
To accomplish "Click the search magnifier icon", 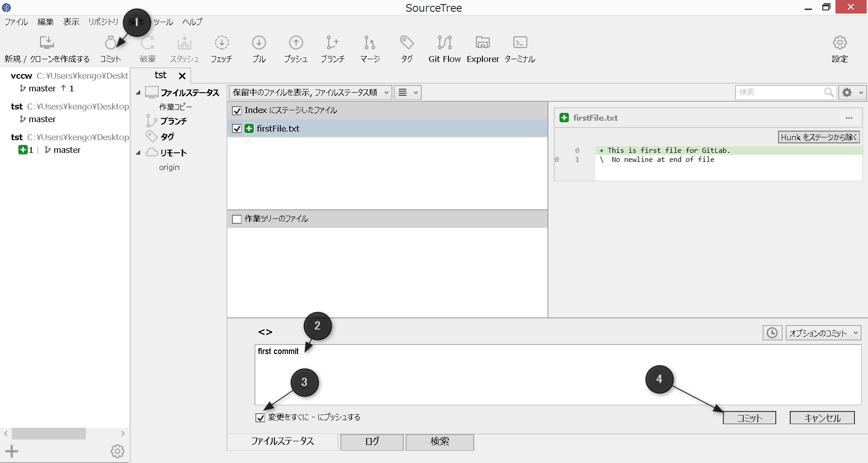I will tap(829, 92).
